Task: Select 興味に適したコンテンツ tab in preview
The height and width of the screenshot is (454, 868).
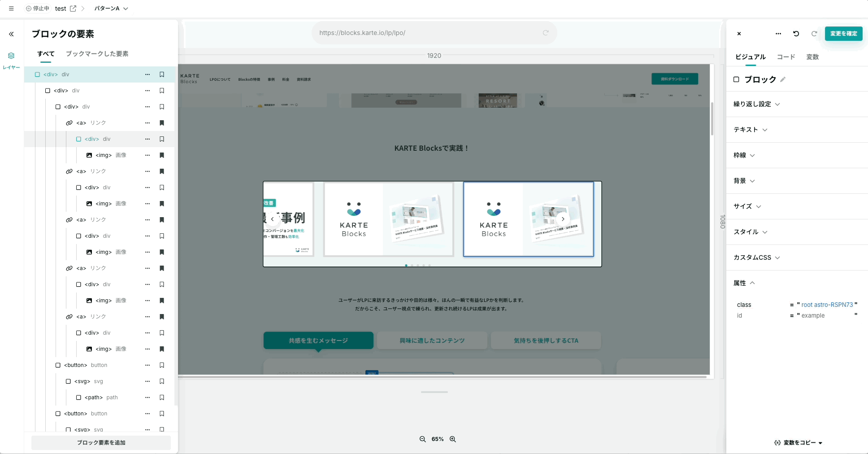Action: coord(432,340)
